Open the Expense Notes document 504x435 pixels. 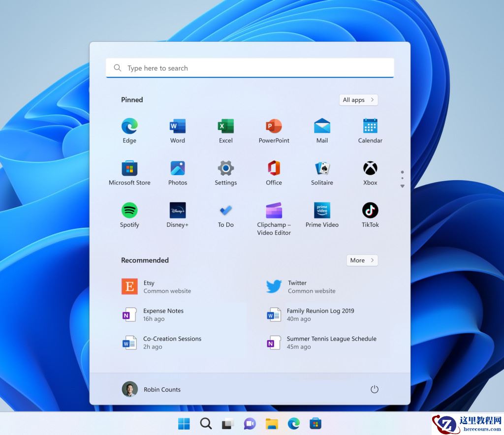pos(163,314)
